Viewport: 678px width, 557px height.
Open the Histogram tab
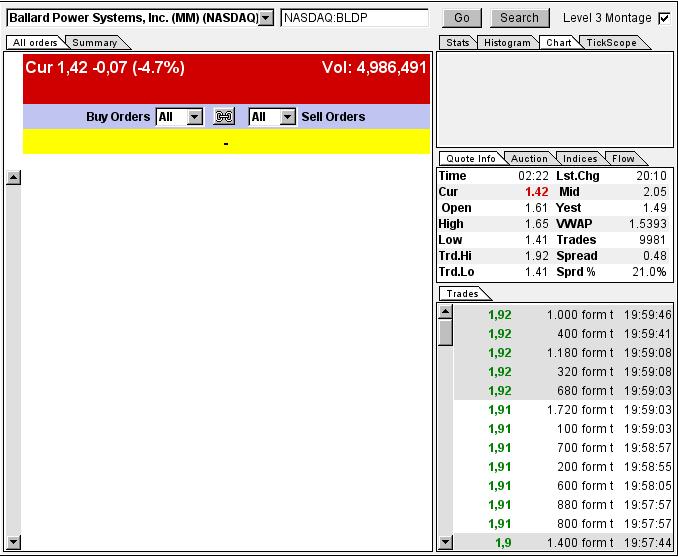[x=507, y=42]
